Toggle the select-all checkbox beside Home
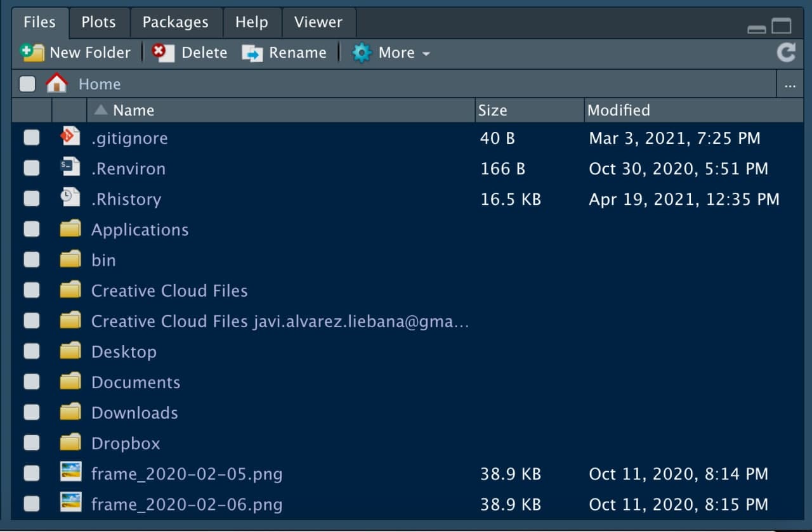This screenshot has width=812, height=532. (x=27, y=84)
